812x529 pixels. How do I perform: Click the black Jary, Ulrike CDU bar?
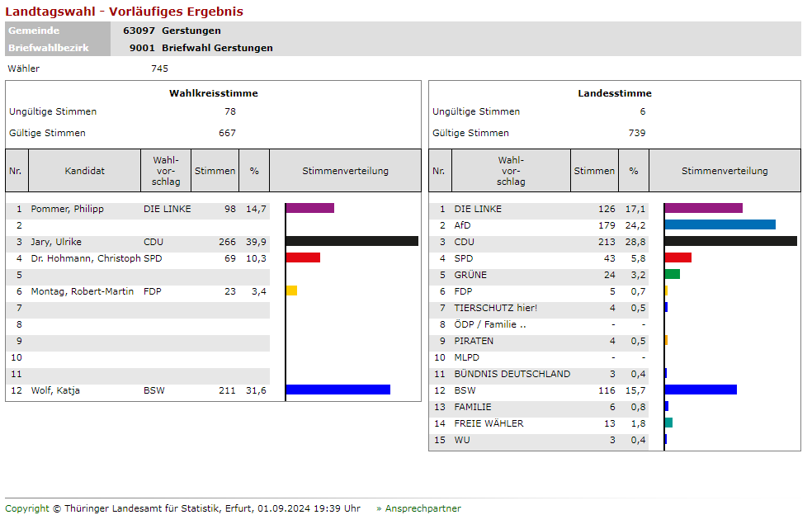352,241
